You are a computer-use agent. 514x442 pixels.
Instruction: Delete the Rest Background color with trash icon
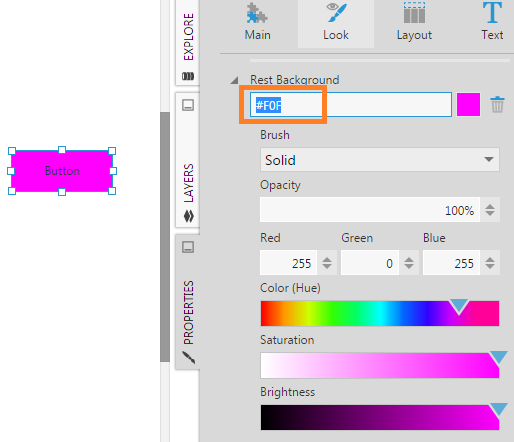[x=497, y=105]
